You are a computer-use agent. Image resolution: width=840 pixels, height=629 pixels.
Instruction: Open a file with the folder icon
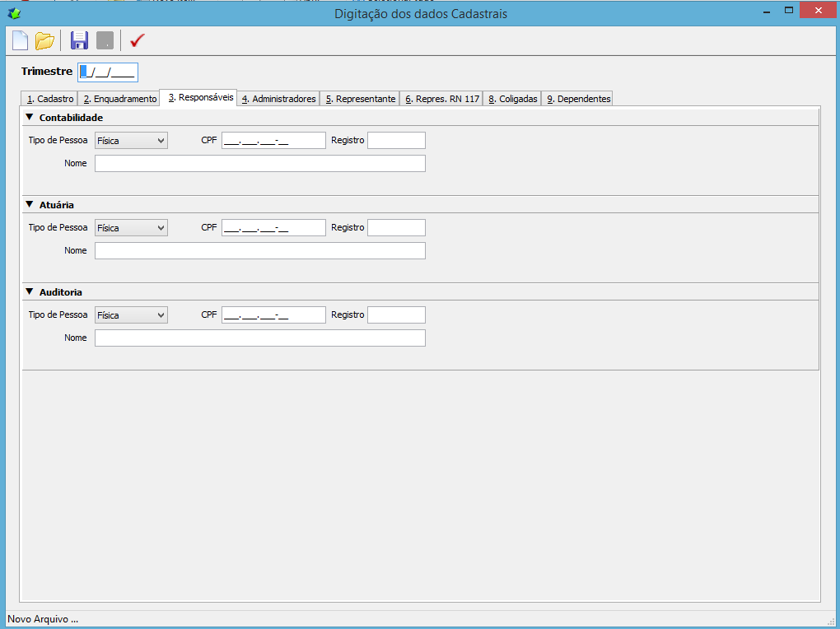tap(45, 40)
